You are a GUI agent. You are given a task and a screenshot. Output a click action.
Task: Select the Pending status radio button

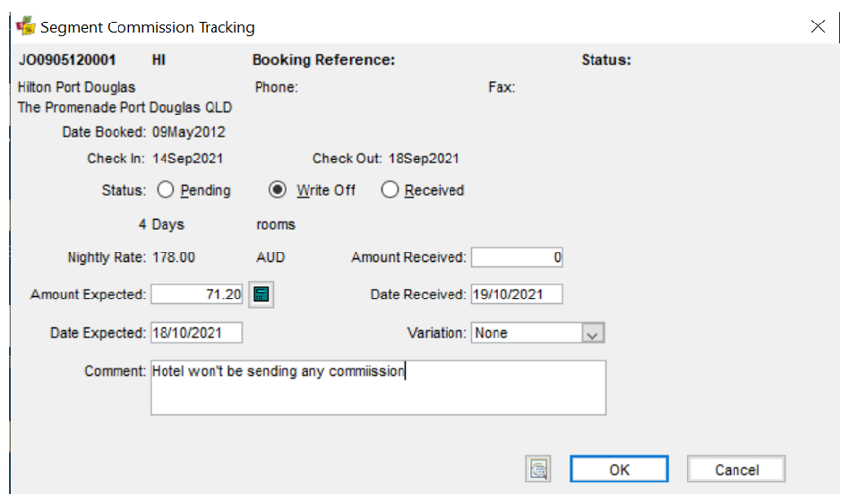coord(166,190)
